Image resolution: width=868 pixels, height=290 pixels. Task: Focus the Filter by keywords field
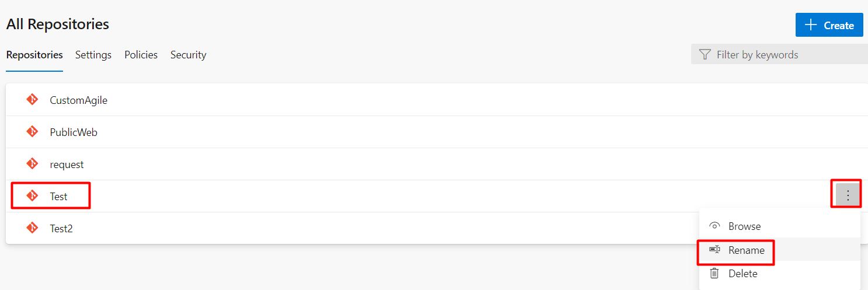pyautogui.click(x=779, y=54)
